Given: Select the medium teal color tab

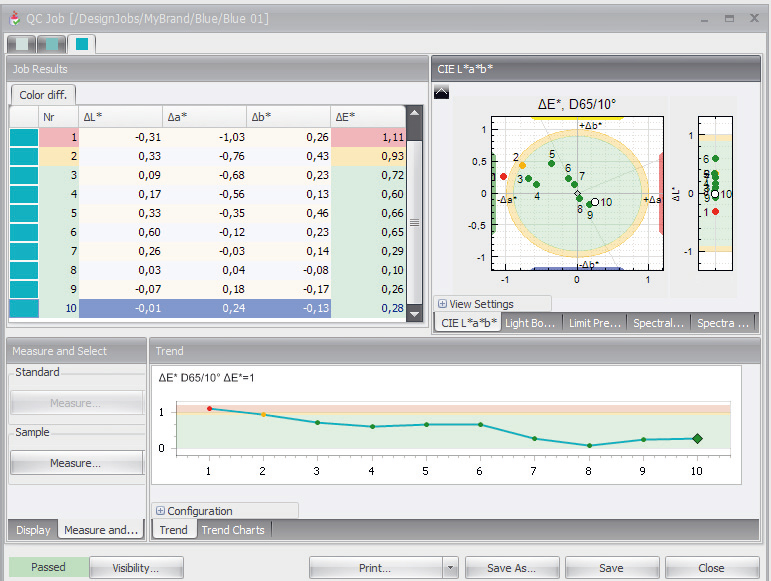Looking at the screenshot, I should pos(51,44).
